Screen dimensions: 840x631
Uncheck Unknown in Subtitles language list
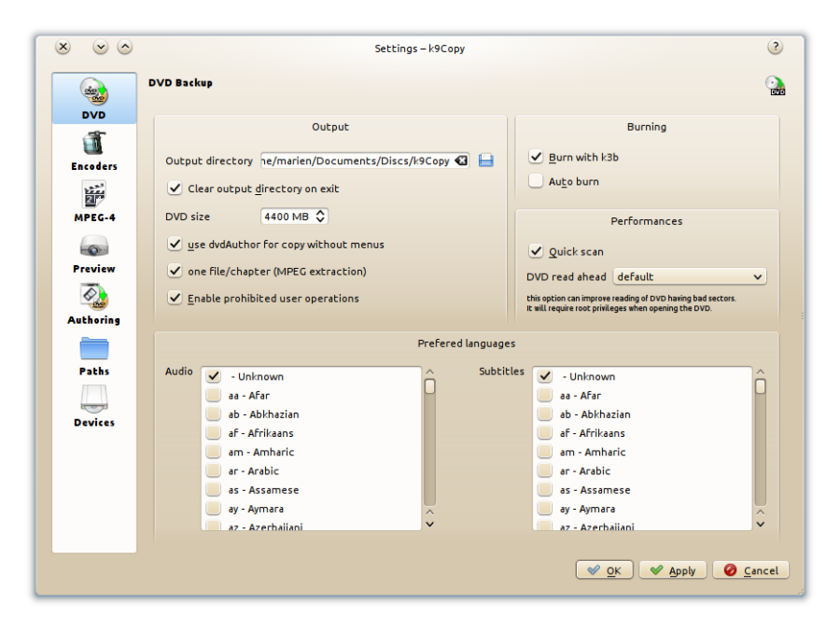click(545, 376)
